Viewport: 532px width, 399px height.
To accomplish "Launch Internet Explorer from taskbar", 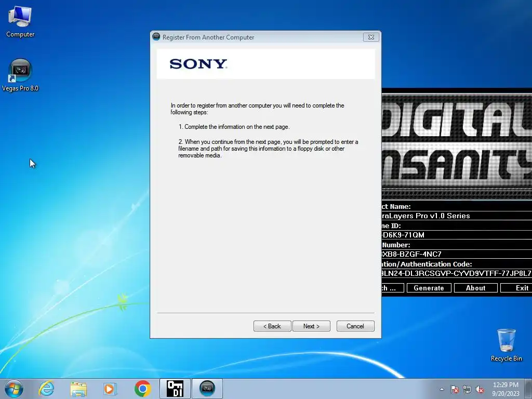I will pos(46,389).
